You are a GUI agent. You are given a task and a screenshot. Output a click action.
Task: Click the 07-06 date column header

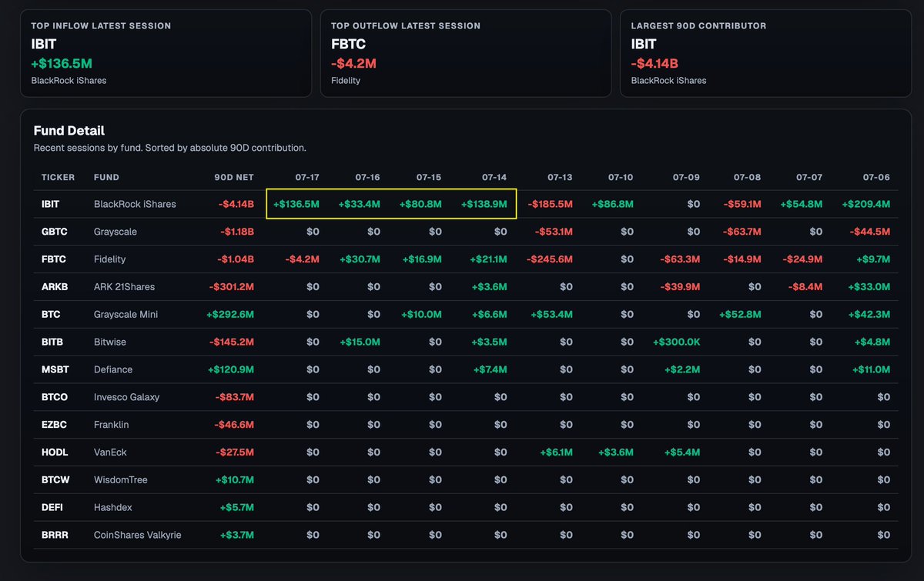pos(876,177)
